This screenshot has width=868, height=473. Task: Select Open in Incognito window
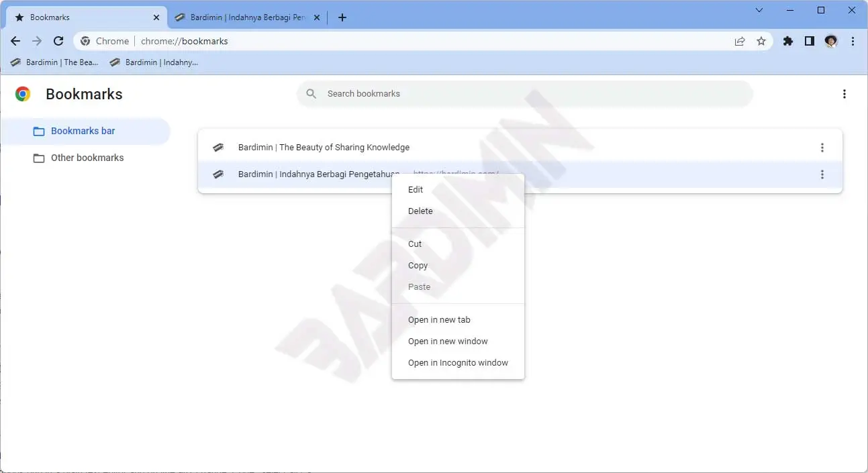pos(458,363)
